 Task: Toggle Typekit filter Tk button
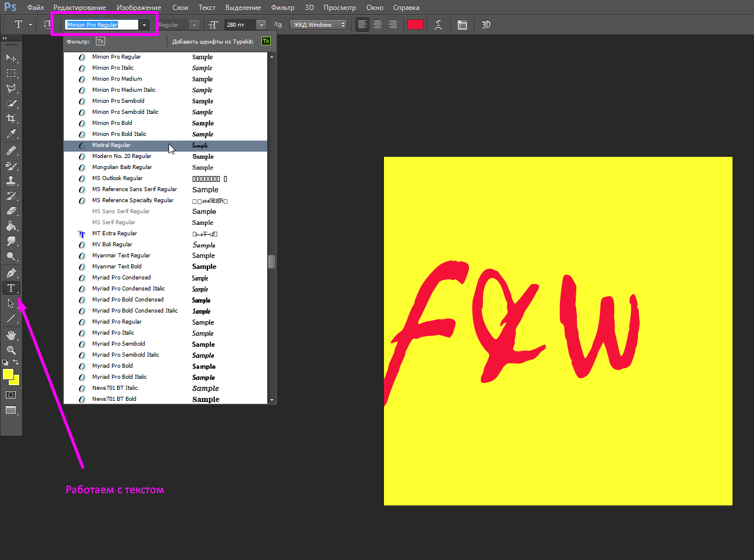[x=100, y=41]
